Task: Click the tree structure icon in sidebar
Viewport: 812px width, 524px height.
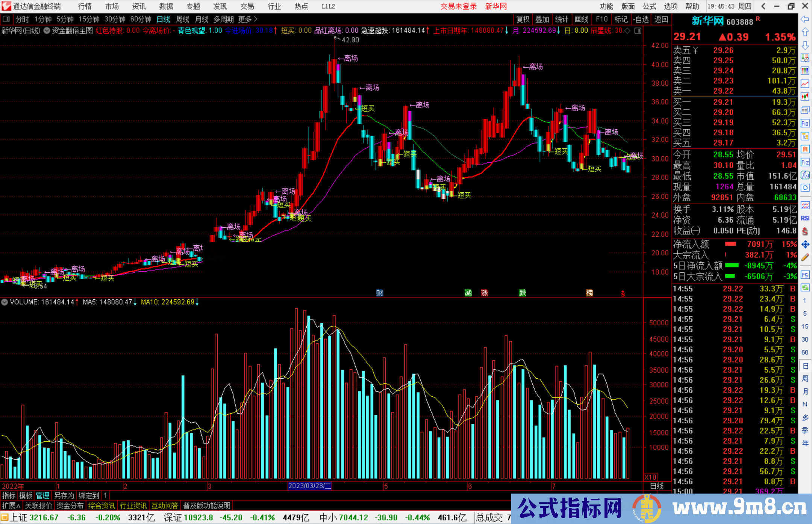Action: [x=805, y=136]
